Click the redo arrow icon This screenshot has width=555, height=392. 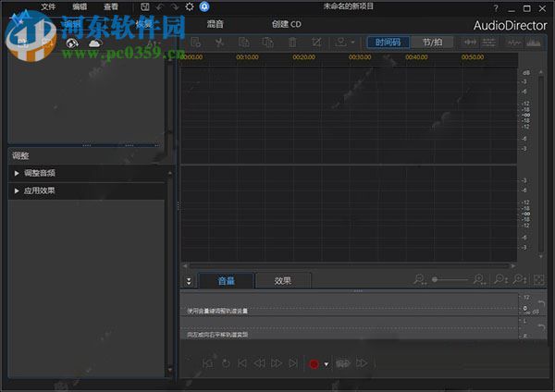(x=175, y=6)
